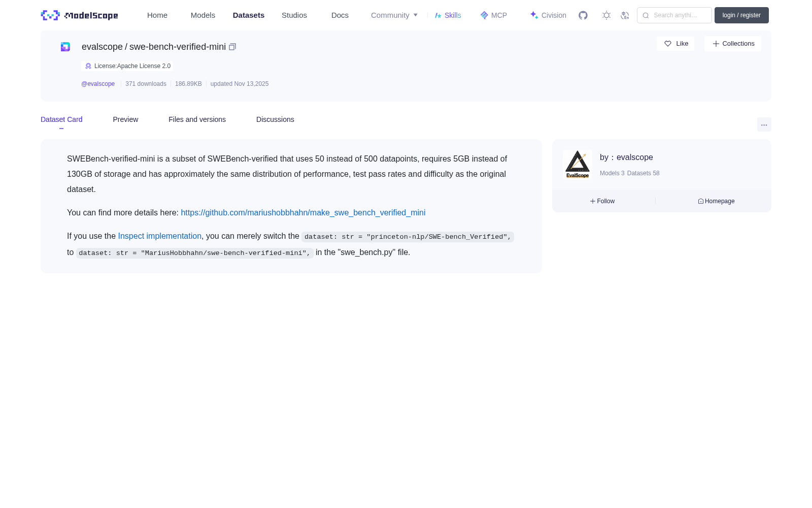The width and height of the screenshot is (812, 508).
Task: Click the heart Like button
Action: click(x=675, y=44)
